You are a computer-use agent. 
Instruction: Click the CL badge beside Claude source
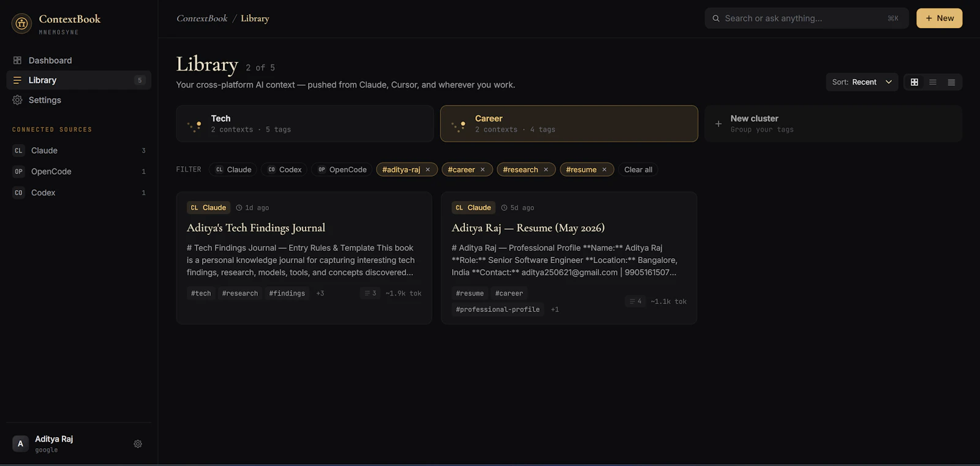click(18, 150)
